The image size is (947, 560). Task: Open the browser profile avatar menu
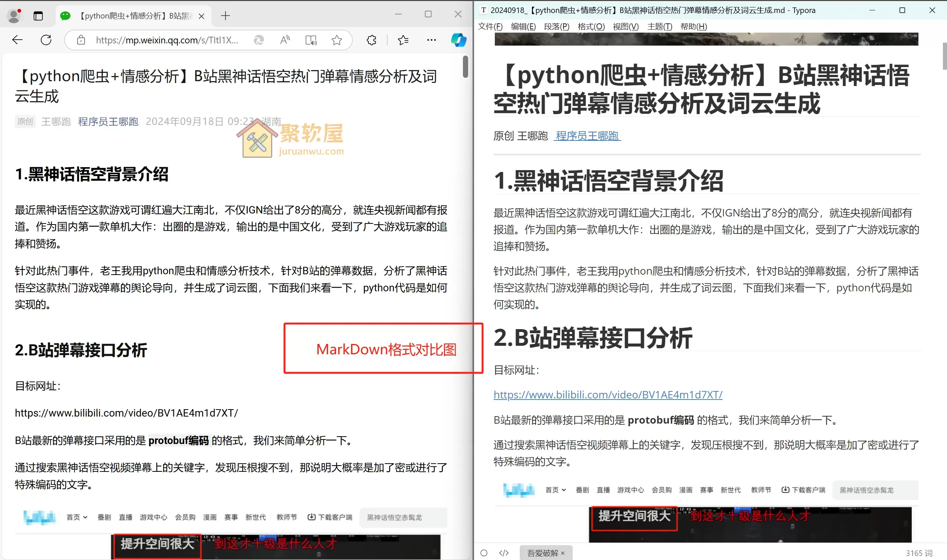(14, 16)
